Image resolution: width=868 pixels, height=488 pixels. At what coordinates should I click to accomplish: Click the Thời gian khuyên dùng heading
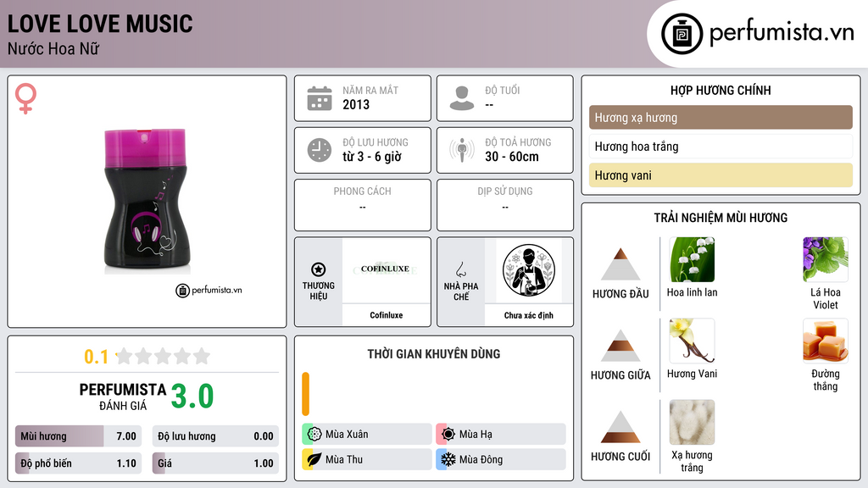coord(434,354)
